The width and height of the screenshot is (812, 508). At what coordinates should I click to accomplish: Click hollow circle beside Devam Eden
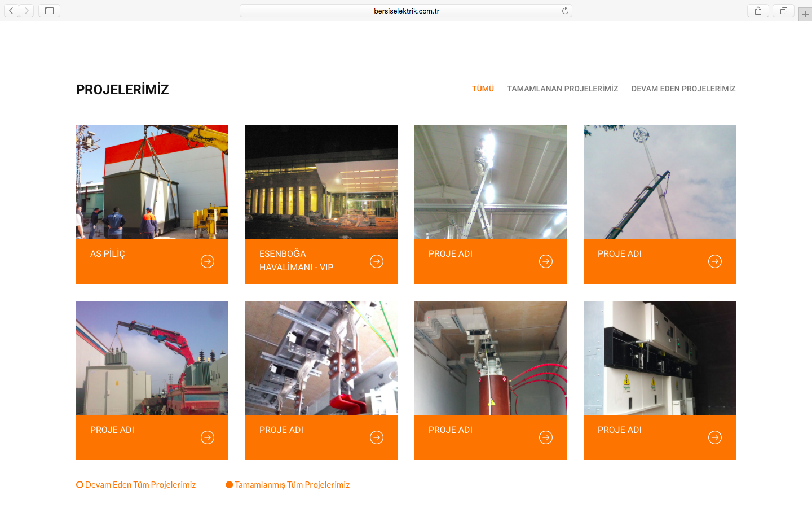pyautogui.click(x=80, y=485)
